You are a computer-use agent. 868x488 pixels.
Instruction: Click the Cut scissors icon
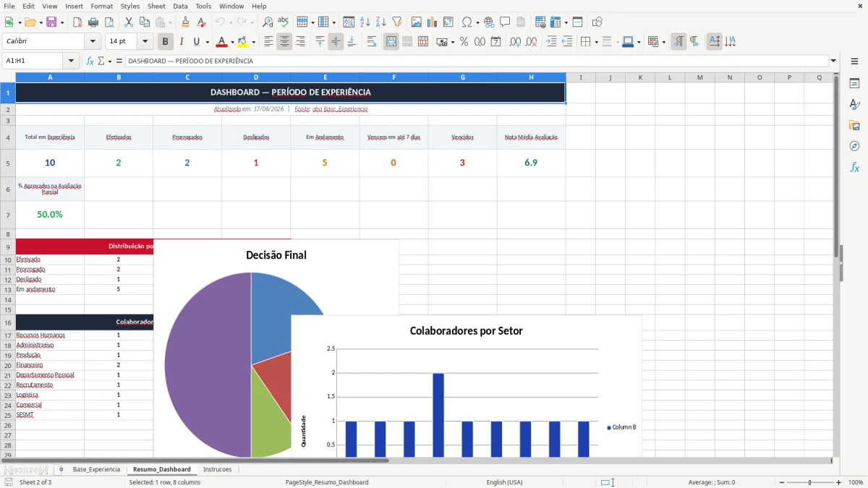pos(128,22)
